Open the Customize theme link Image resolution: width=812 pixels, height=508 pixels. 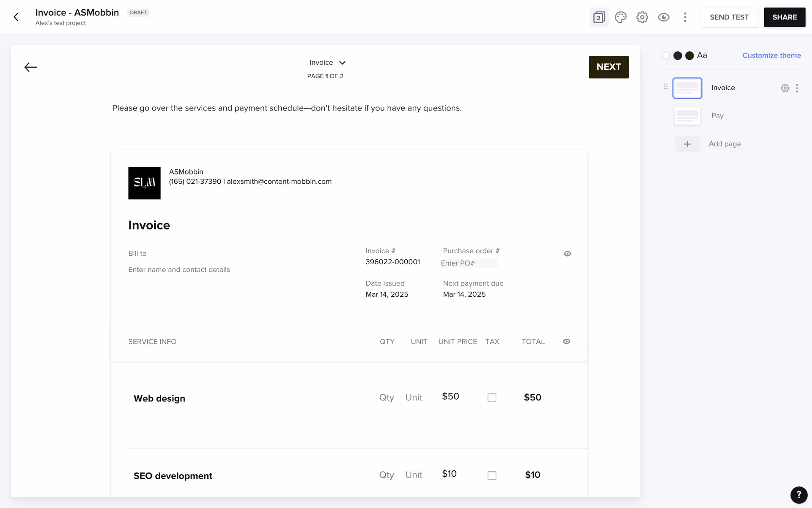[771, 55]
